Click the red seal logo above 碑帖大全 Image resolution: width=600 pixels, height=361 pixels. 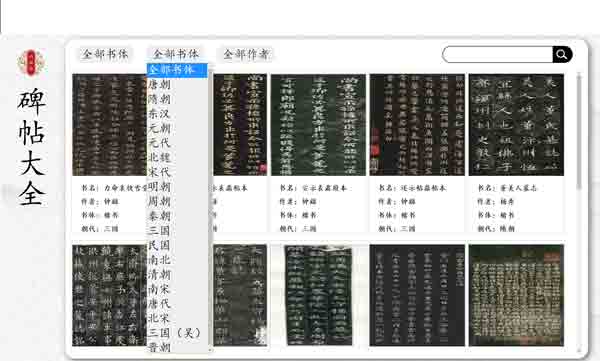pyautogui.click(x=31, y=62)
